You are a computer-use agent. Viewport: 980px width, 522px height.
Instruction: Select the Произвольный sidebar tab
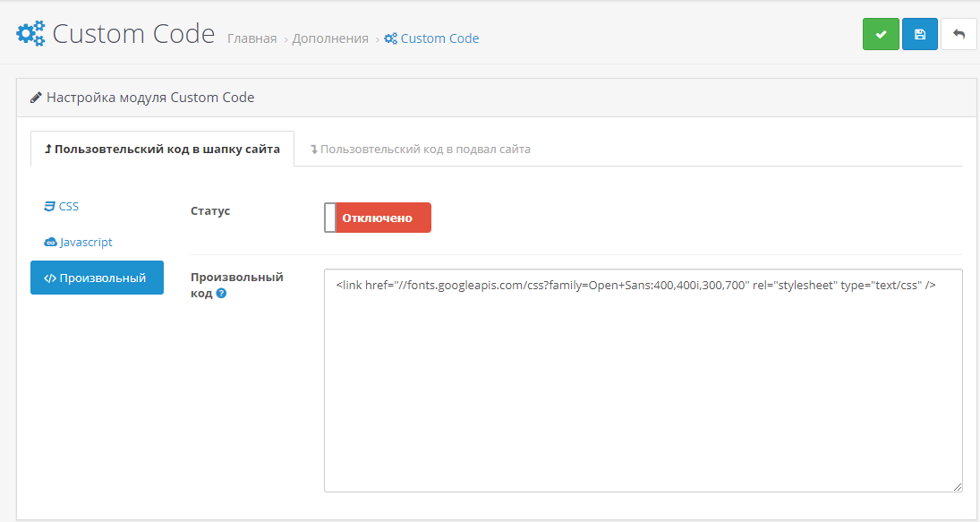(x=97, y=278)
